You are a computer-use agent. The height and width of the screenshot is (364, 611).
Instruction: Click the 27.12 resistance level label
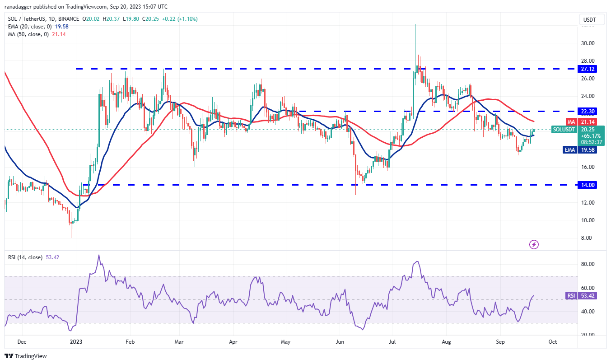(x=587, y=69)
